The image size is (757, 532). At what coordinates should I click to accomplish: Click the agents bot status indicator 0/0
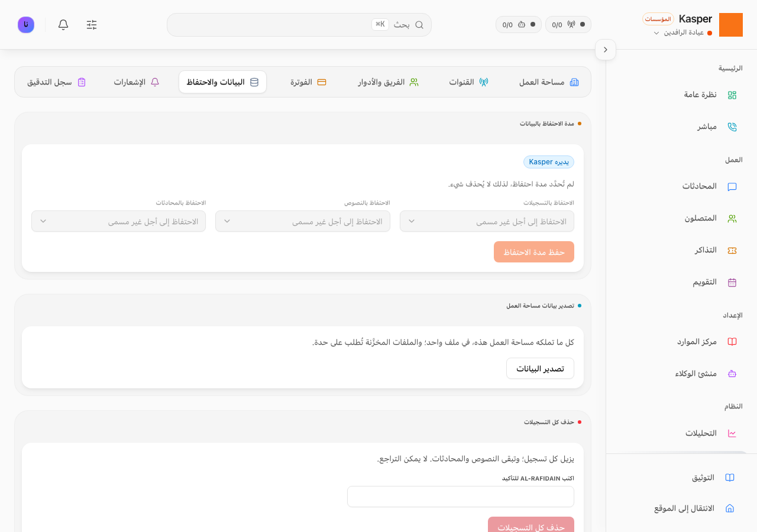(518, 25)
